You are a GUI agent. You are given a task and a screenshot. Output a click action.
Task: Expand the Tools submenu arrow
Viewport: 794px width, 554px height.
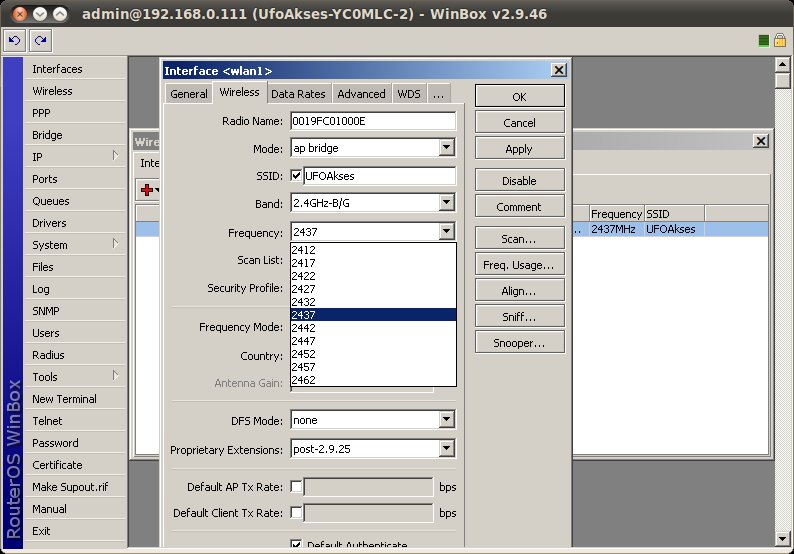click(116, 376)
